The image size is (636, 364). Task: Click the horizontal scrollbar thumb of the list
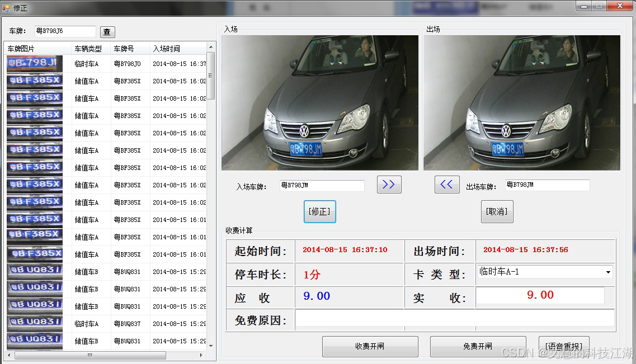point(90,355)
